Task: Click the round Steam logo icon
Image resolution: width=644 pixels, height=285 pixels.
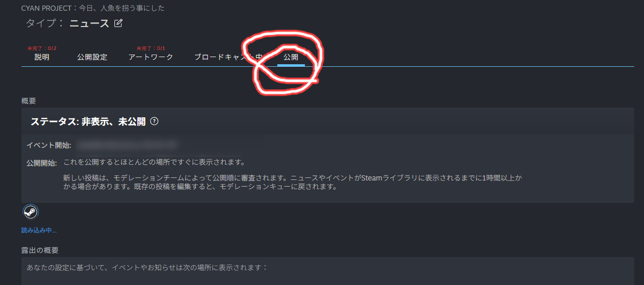Action: [x=31, y=212]
